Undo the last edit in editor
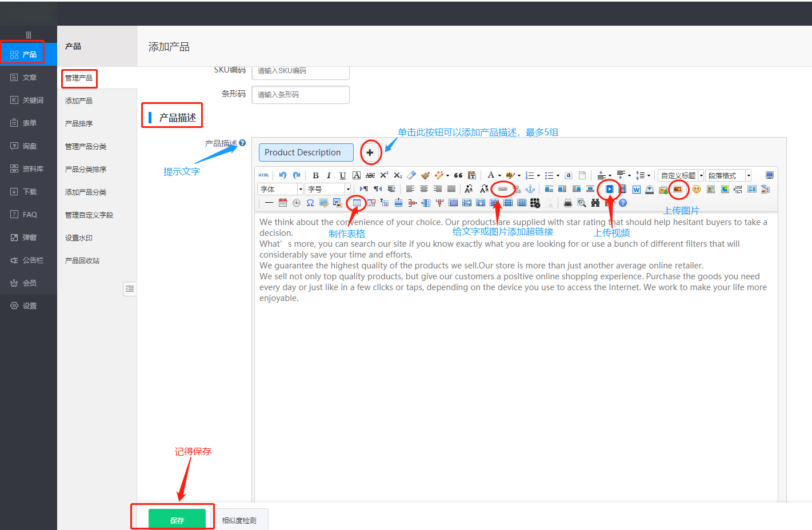Viewport: 812px width, 530px height. pyautogui.click(x=282, y=175)
